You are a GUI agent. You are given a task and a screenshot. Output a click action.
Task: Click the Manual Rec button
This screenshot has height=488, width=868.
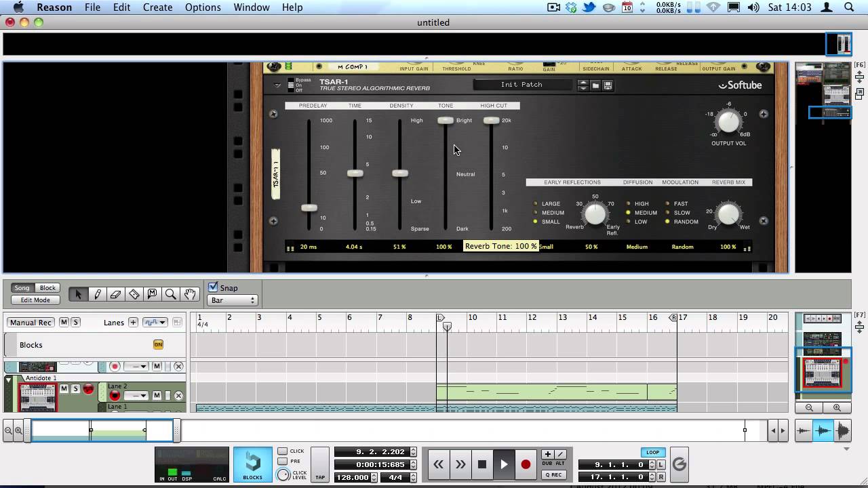31,323
